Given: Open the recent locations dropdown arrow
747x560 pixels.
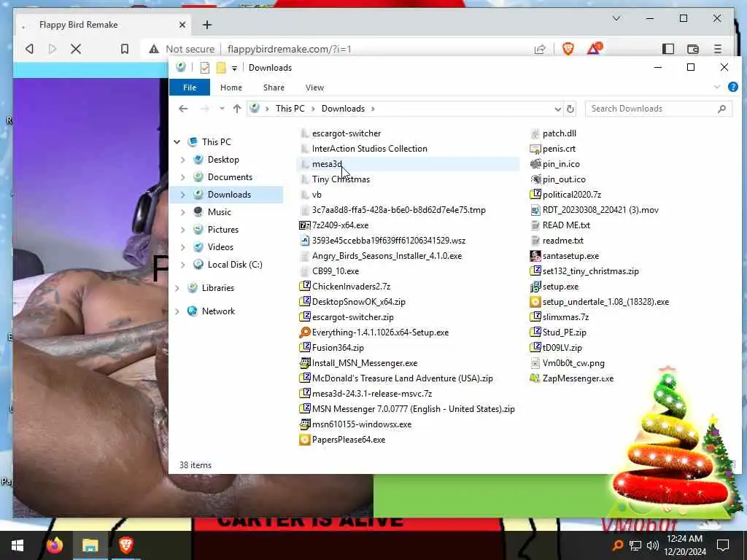Looking at the screenshot, I should pyautogui.click(x=222, y=109).
